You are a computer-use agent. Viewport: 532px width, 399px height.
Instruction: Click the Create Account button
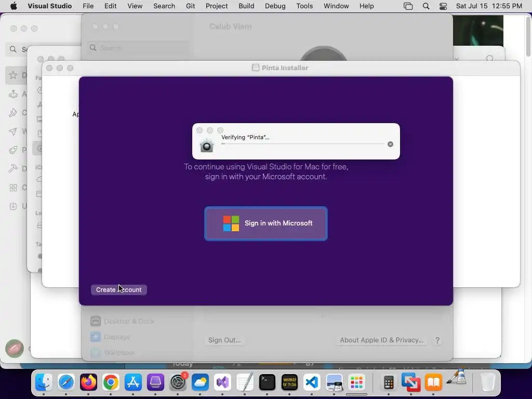tap(119, 290)
